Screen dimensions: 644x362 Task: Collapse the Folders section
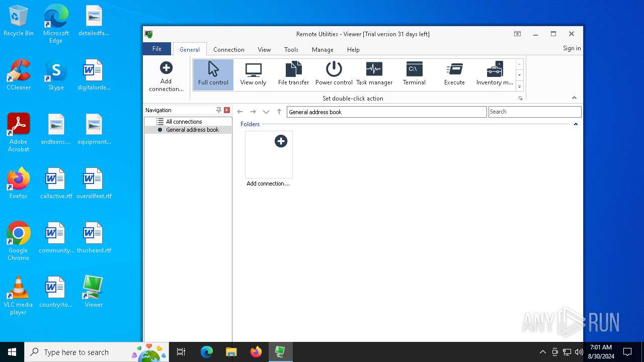[576, 124]
